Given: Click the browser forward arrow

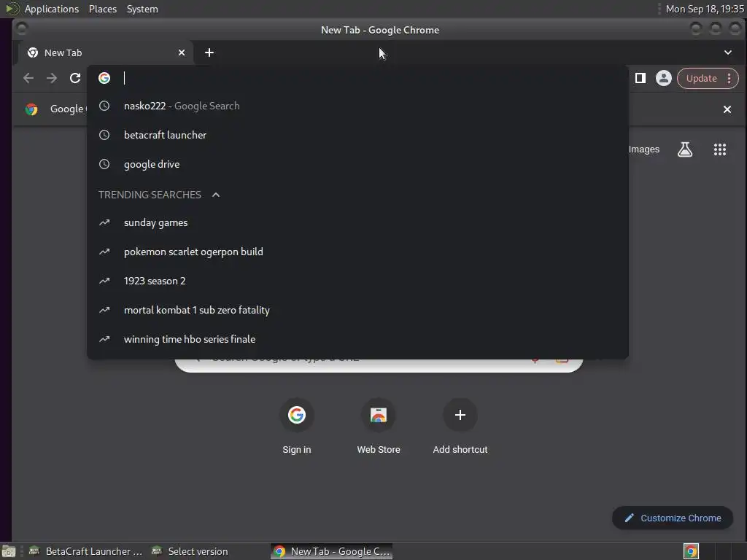Looking at the screenshot, I should (52, 78).
